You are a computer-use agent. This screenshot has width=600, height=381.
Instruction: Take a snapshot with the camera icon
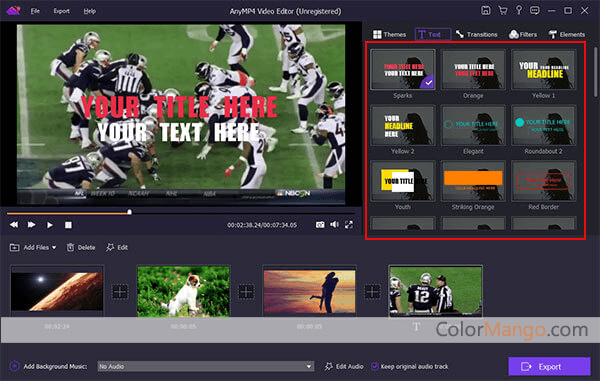point(320,225)
